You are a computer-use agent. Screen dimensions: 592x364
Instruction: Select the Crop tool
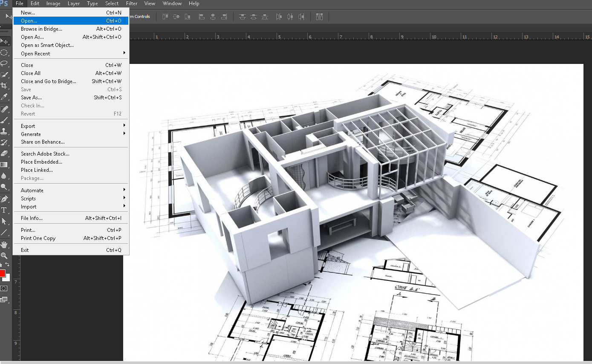(4, 86)
